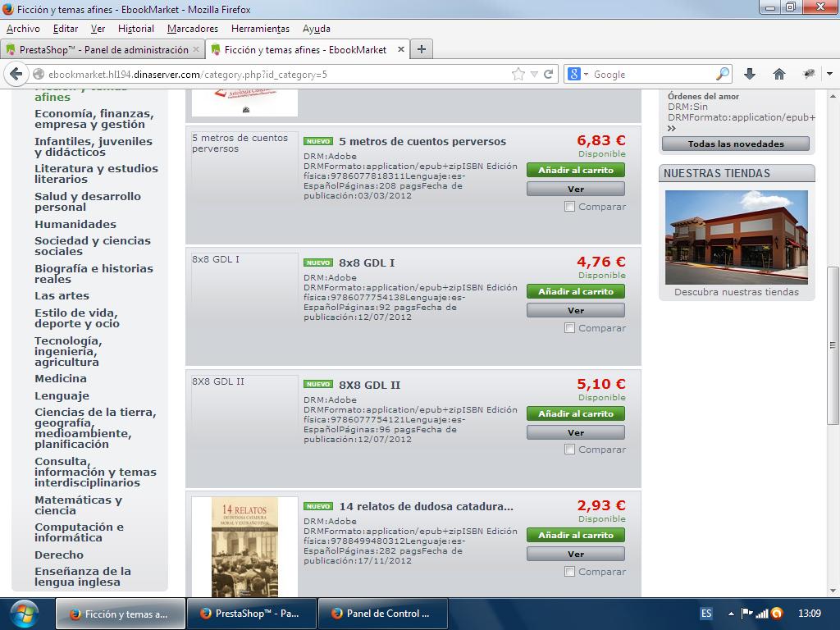Bookmark this page with the star icon
The image size is (840, 630).
tap(518, 74)
